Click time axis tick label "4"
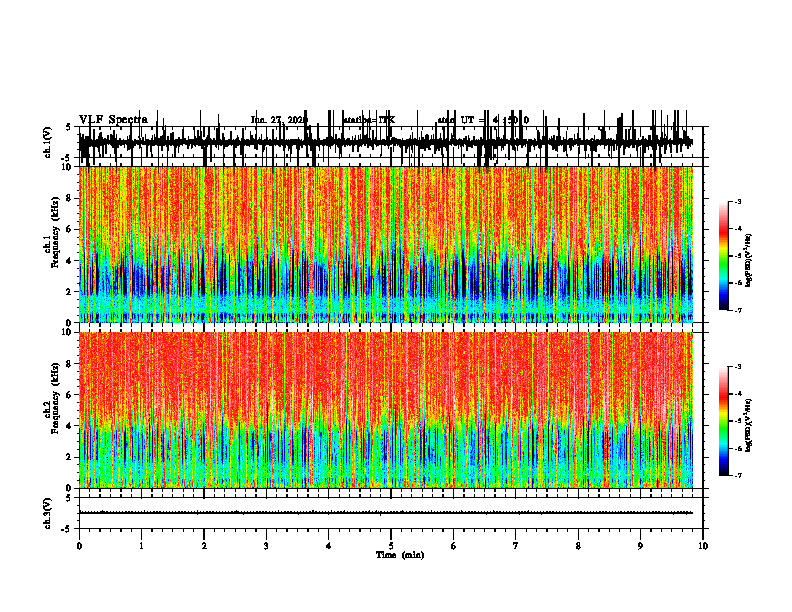The height and width of the screenshot is (612, 792). [329, 546]
